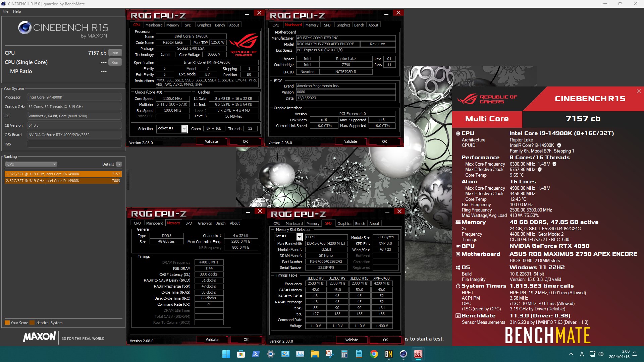This screenshot has height=362, width=644.
Task: Click Validate in the CPU-Z SPD window
Action: click(352, 340)
